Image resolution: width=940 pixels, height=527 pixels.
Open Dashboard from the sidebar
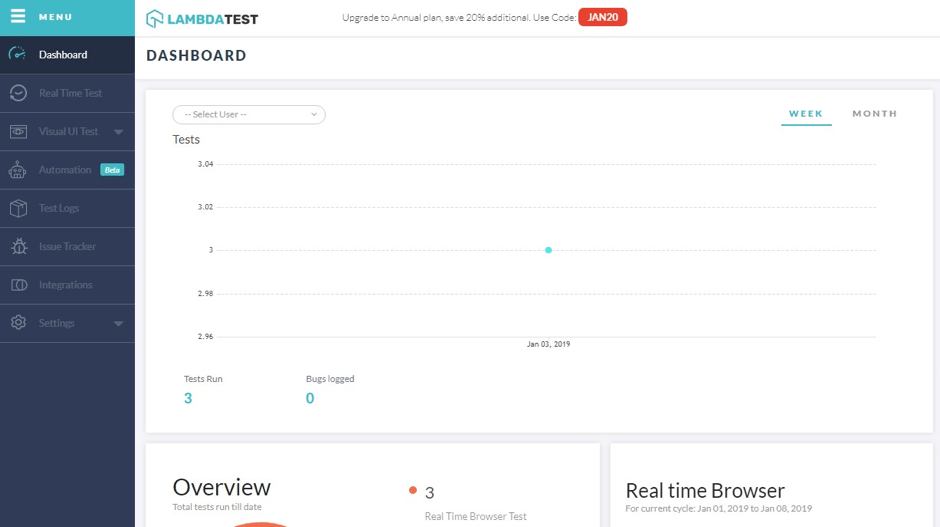67,55
